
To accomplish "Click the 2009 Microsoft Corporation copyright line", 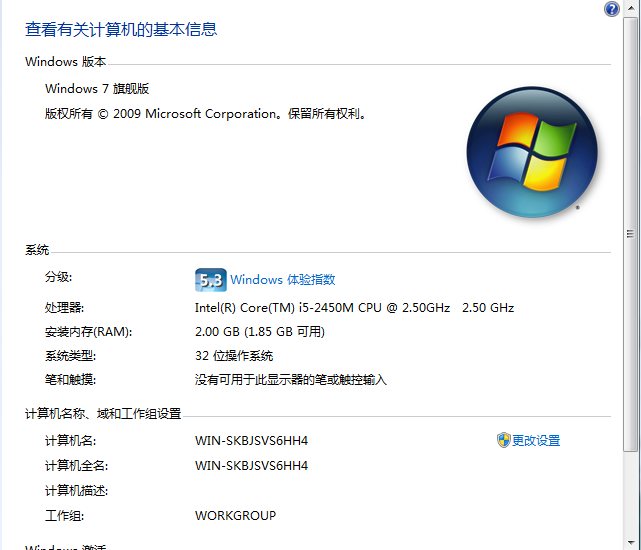I will pyautogui.click(x=205, y=114).
